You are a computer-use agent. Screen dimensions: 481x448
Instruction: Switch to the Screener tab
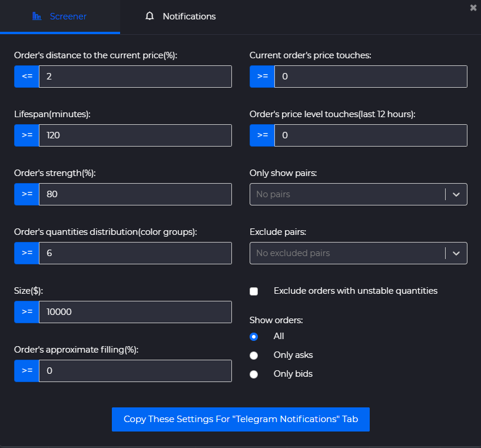point(59,16)
